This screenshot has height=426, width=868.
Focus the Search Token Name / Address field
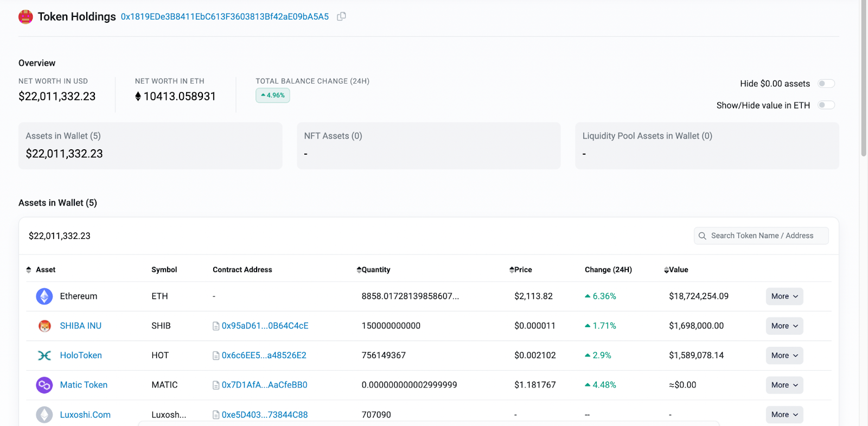point(762,236)
